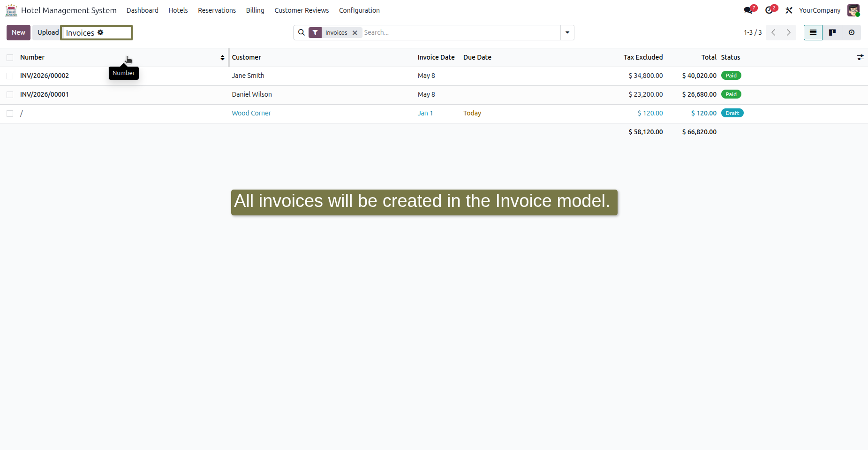Sort by Tax Excluded column header

point(643,57)
